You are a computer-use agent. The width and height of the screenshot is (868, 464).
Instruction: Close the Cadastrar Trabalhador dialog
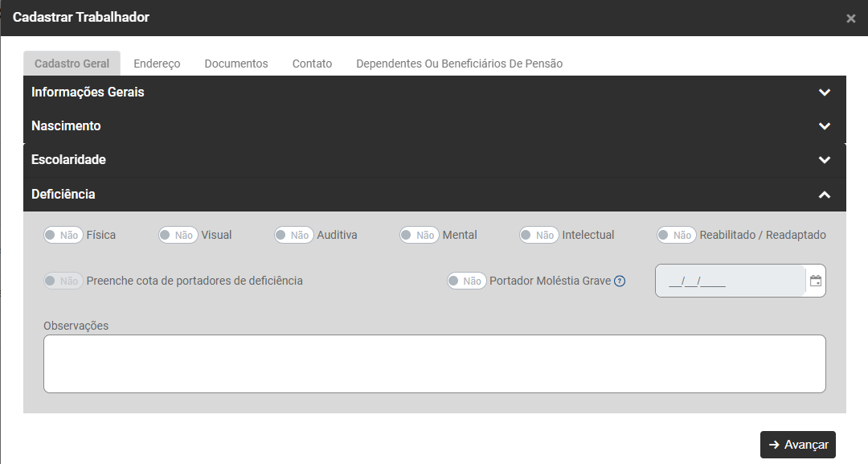[850, 18]
